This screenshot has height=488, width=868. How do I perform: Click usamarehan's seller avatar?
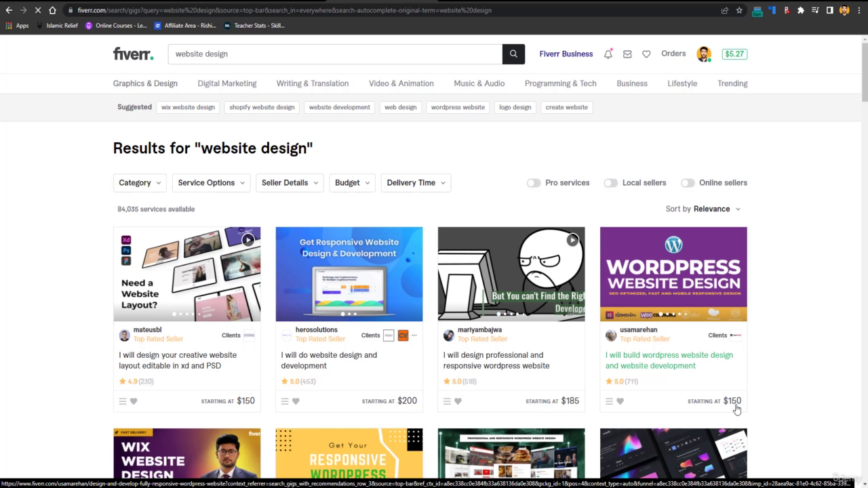(x=610, y=335)
